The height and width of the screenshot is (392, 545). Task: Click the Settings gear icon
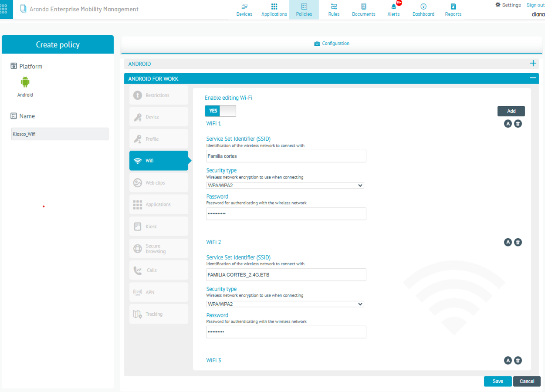(x=498, y=5)
